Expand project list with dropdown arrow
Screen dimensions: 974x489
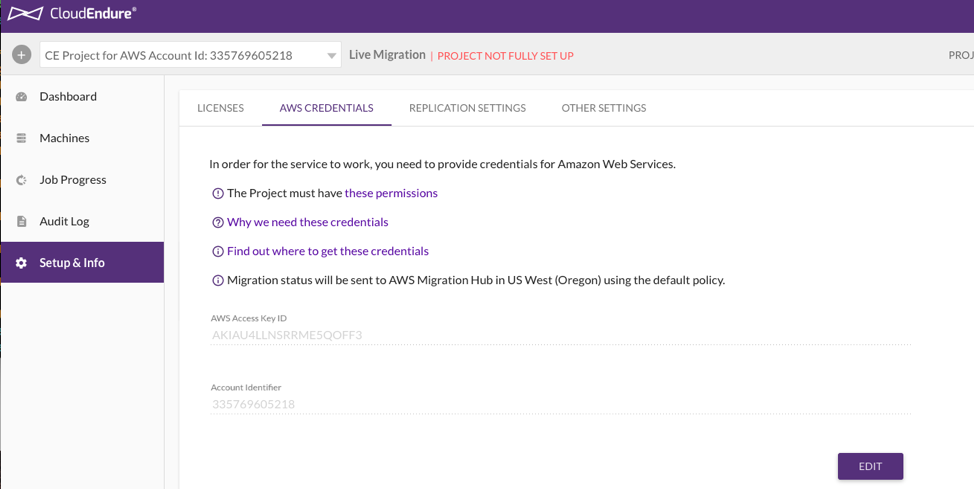[331, 56]
